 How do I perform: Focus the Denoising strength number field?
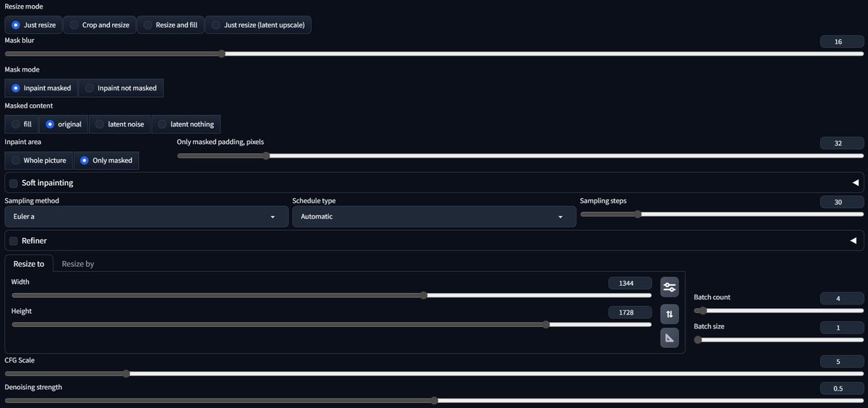(842, 388)
